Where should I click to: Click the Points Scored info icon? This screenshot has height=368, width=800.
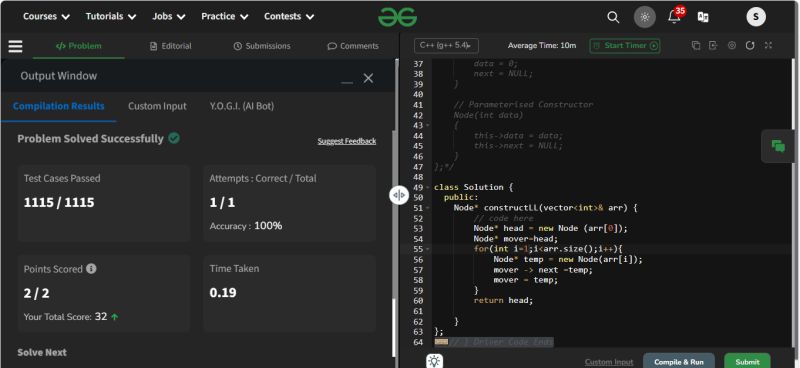[x=91, y=268]
